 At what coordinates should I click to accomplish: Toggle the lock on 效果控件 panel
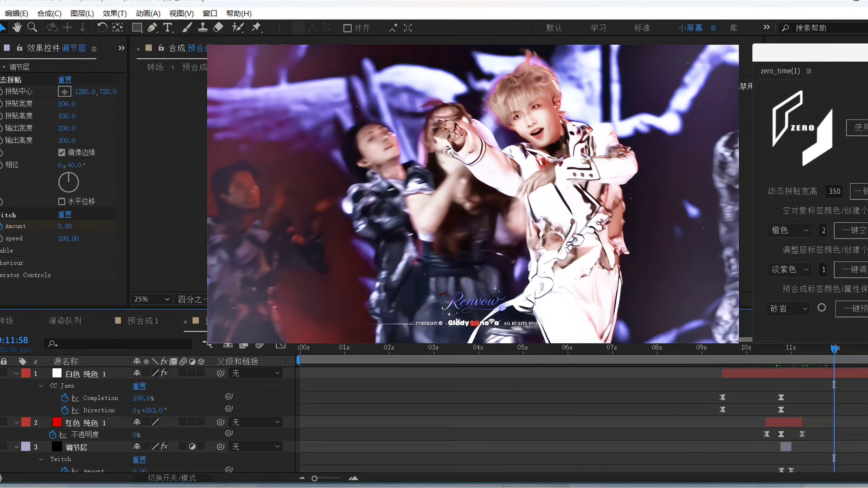point(20,48)
